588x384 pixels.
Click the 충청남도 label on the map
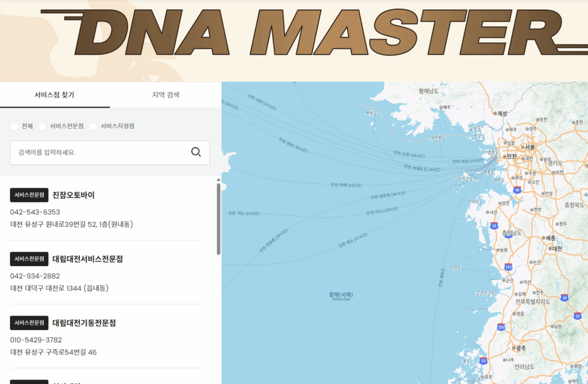click(x=512, y=233)
